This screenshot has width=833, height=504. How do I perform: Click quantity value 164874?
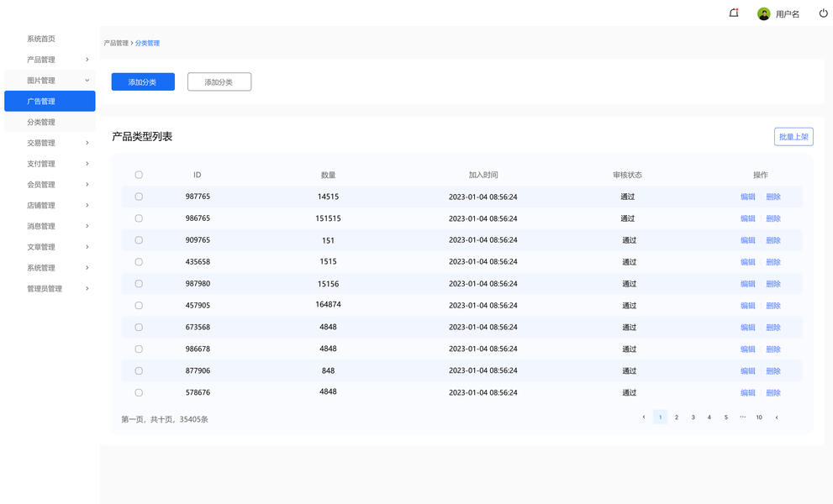pyautogui.click(x=329, y=304)
